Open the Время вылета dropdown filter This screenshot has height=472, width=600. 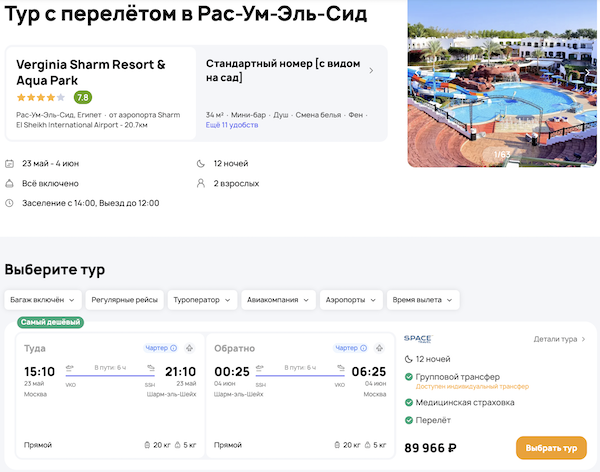[x=422, y=299]
